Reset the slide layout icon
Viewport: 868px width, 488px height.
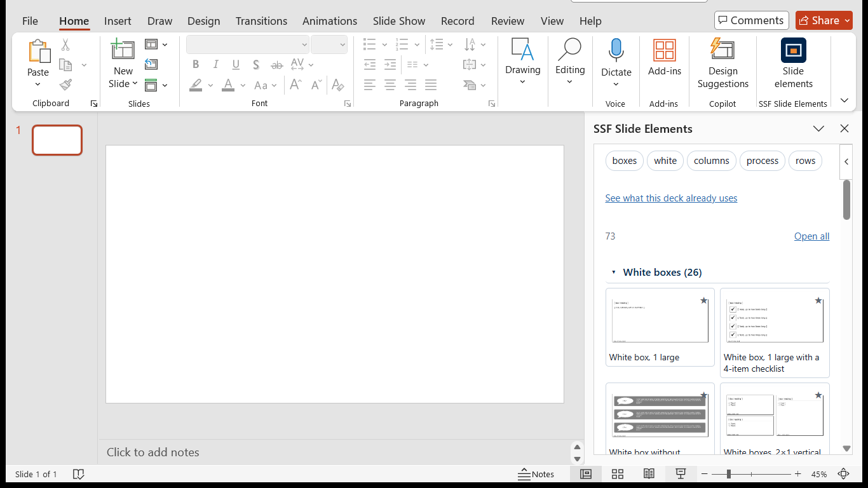(151, 64)
